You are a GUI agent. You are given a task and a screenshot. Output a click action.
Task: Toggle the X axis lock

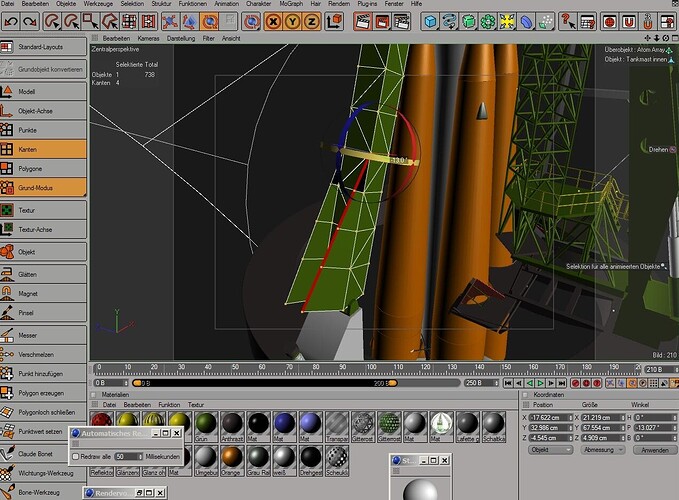pyautogui.click(x=273, y=21)
